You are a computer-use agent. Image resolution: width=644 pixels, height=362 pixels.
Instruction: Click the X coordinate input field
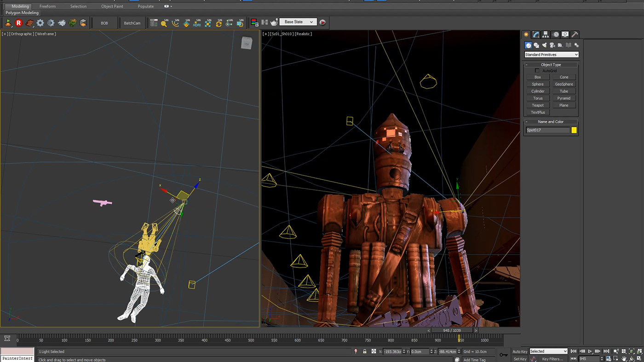click(392, 351)
